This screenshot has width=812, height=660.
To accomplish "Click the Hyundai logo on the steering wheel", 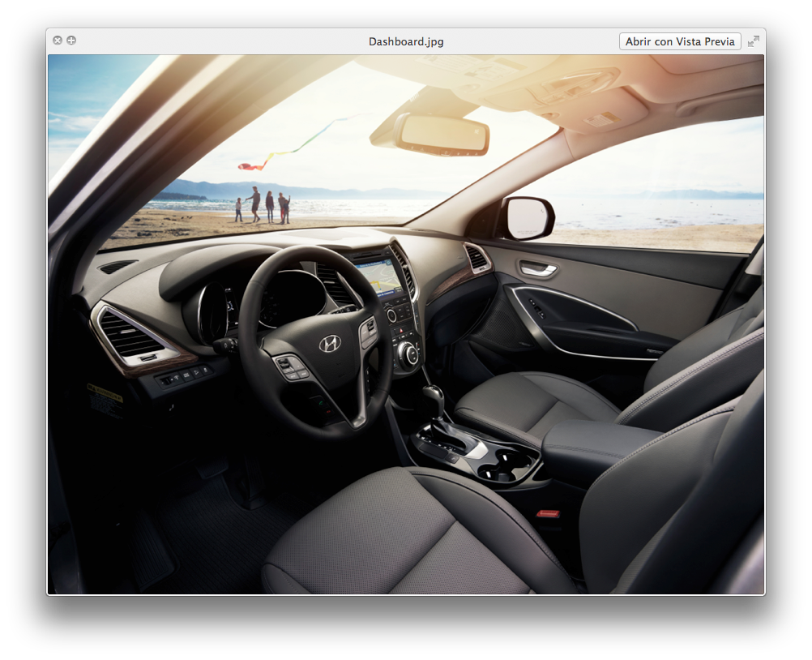I will click(x=330, y=344).
